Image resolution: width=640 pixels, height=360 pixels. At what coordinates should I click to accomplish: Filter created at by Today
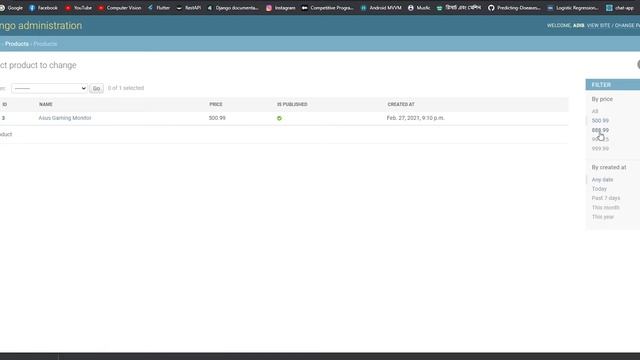(x=599, y=189)
